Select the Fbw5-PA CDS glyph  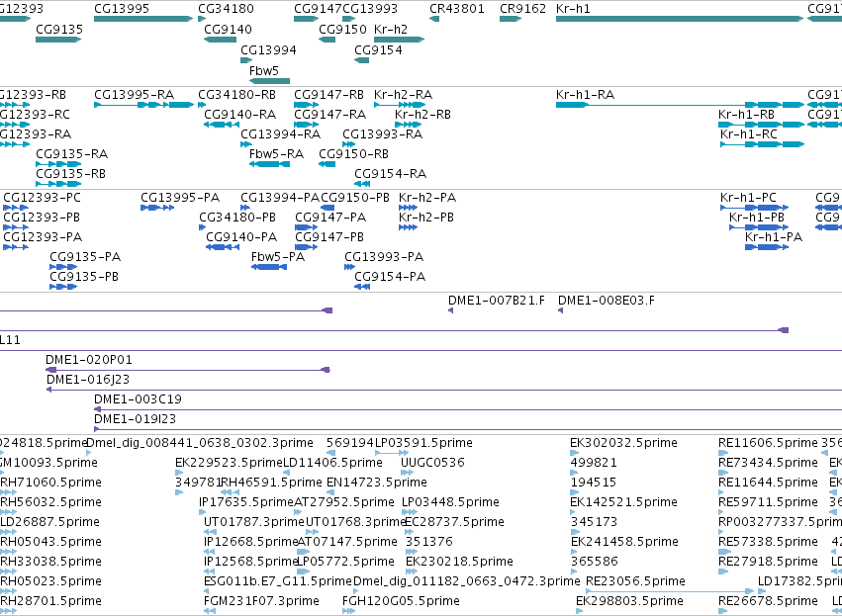[269, 267]
